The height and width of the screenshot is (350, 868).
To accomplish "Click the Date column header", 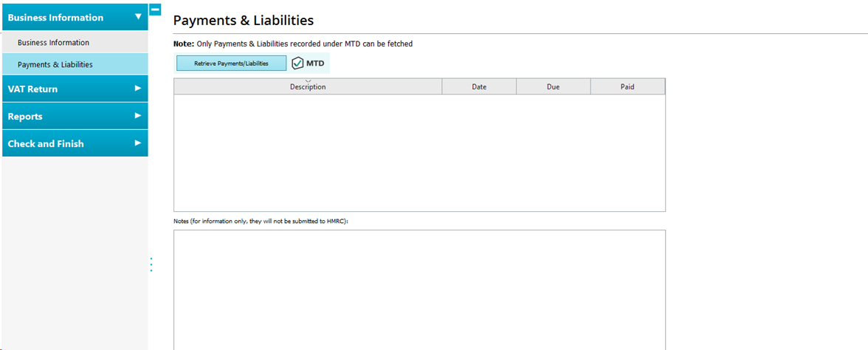I will (x=479, y=87).
